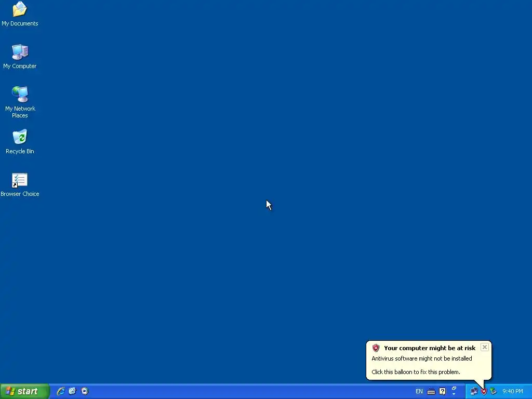Viewport: 532px width, 399px height.
Task: Click the 9:40 PM clock
Action: tap(513, 392)
